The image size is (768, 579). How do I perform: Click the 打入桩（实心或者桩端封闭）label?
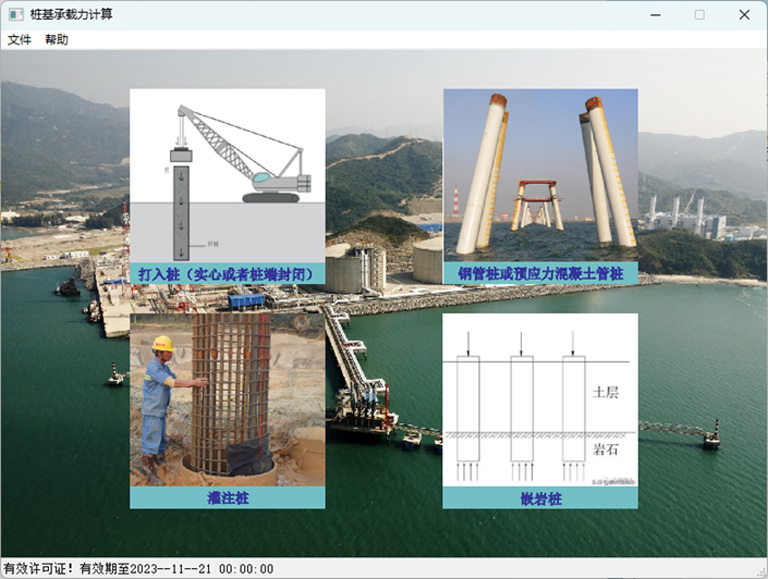(227, 274)
